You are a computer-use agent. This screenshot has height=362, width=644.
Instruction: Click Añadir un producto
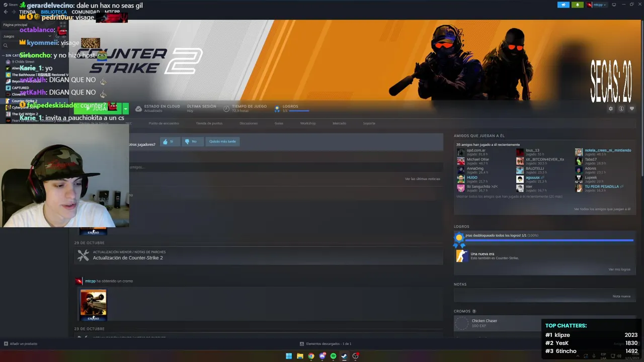click(x=21, y=344)
